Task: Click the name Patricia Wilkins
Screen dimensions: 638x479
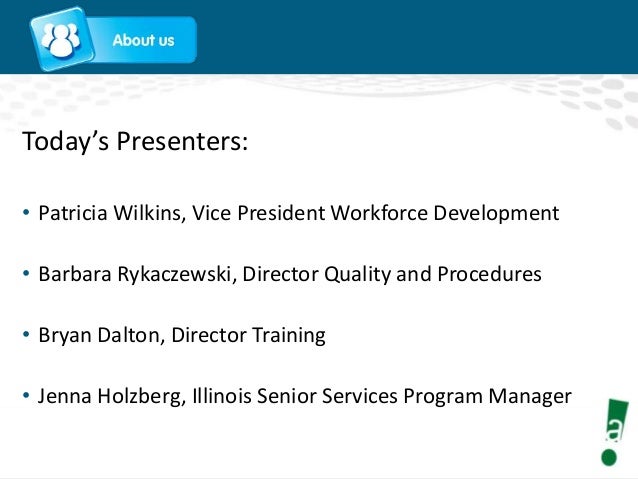Action: click(109, 213)
